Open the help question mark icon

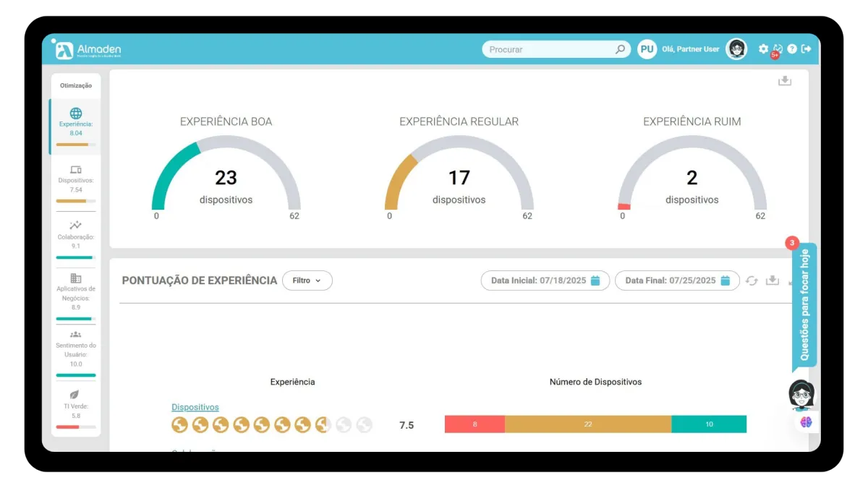(792, 48)
